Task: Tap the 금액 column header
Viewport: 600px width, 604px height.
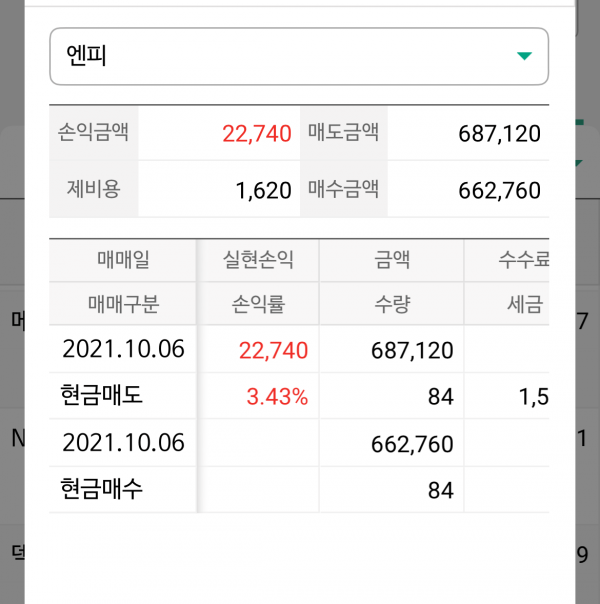Action: coord(390,261)
